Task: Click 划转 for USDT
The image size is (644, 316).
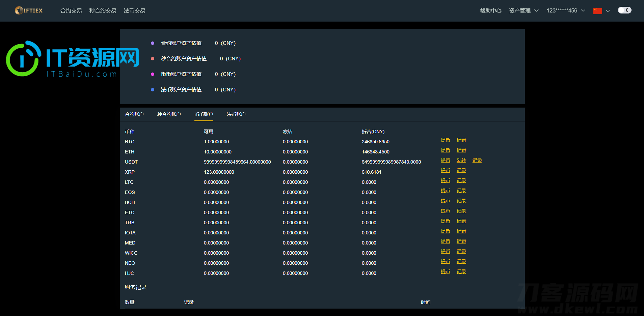Action: point(461,161)
